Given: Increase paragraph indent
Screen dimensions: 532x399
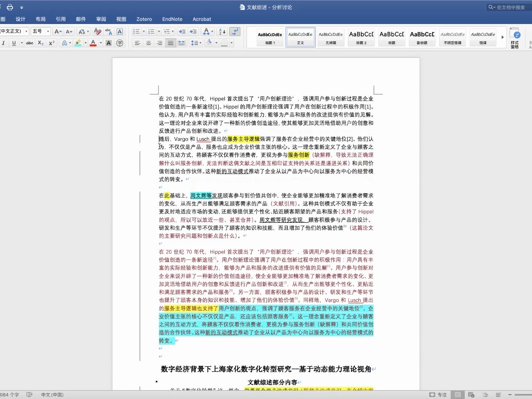Looking at the screenshot, I should [193, 31].
